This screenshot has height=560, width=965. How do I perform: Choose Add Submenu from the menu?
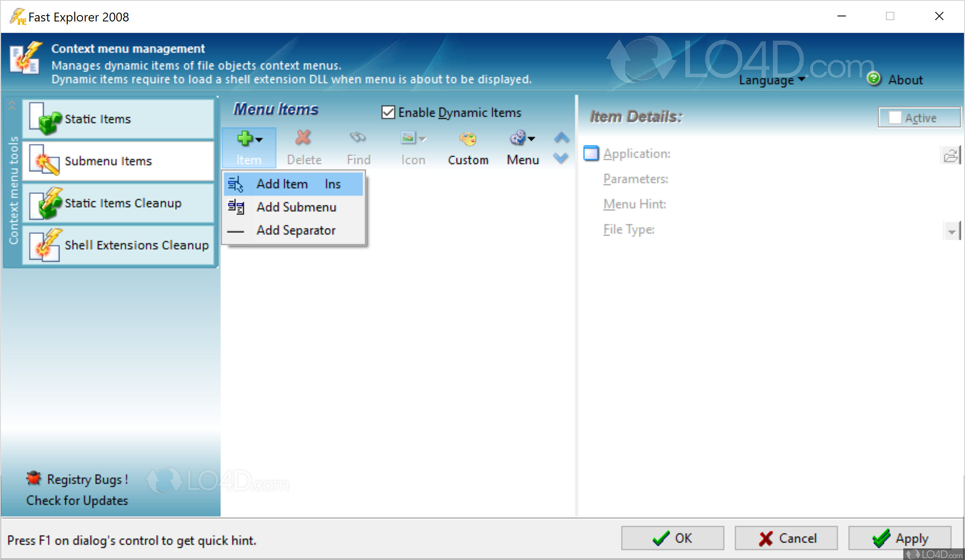tap(293, 207)
